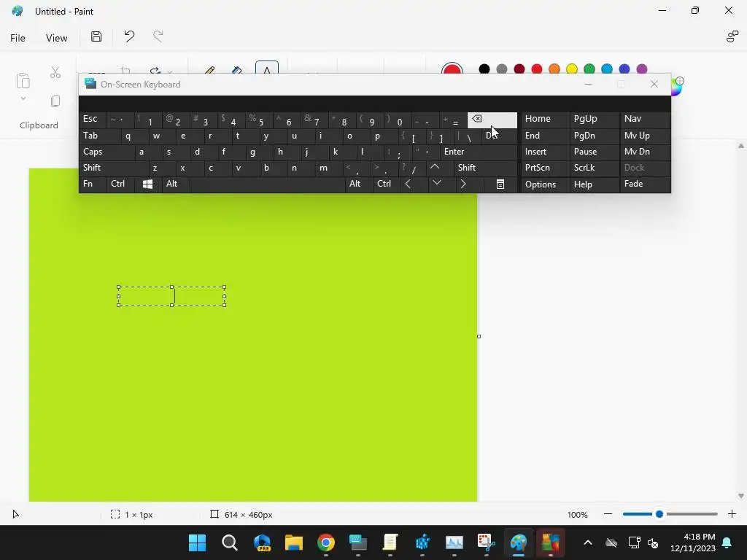Click the Backspace key on On-Screen Keyboard
This screenshot has height=560, width=747.
[492, 120]
